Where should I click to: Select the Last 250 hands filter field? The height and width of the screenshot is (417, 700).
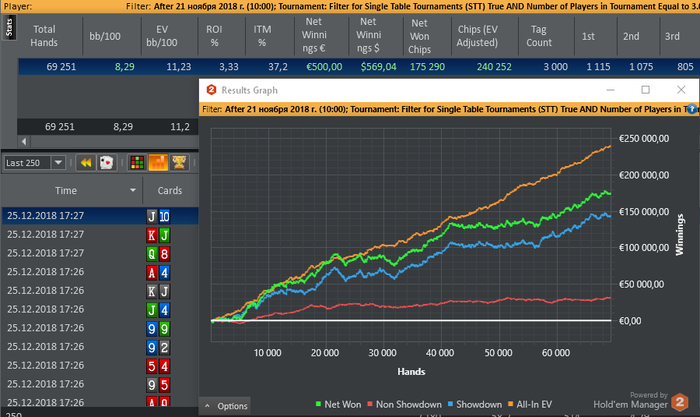click(x=28, y=163)
